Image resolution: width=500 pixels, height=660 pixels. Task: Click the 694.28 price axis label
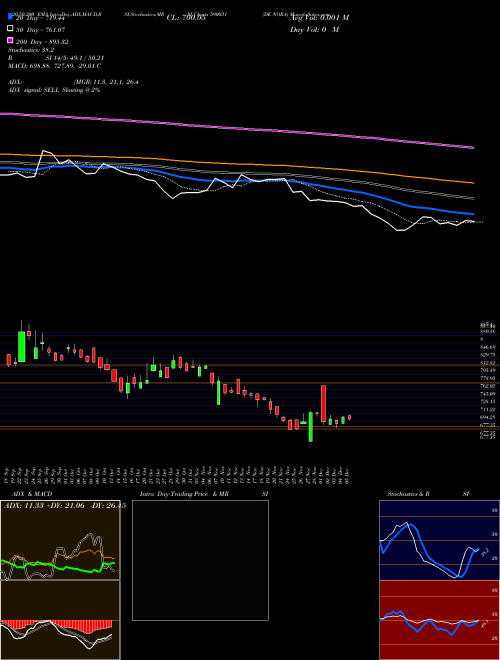click(488, 417)
